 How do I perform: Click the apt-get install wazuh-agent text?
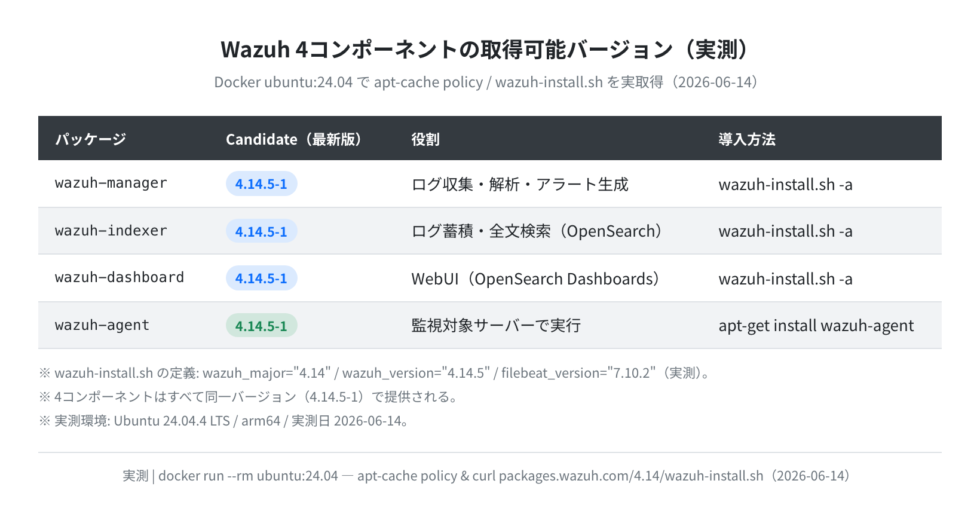coord(816,326)
